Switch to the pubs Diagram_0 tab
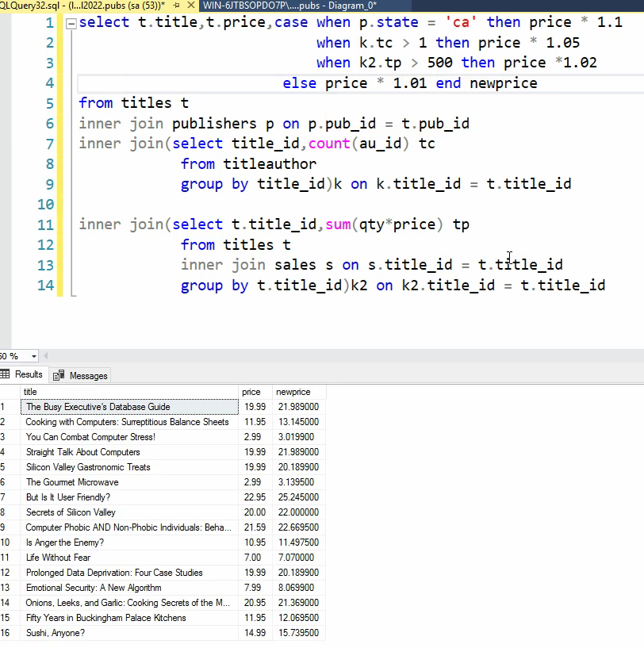This screenshot has height=648, width=644. click(x=289, y=6)
